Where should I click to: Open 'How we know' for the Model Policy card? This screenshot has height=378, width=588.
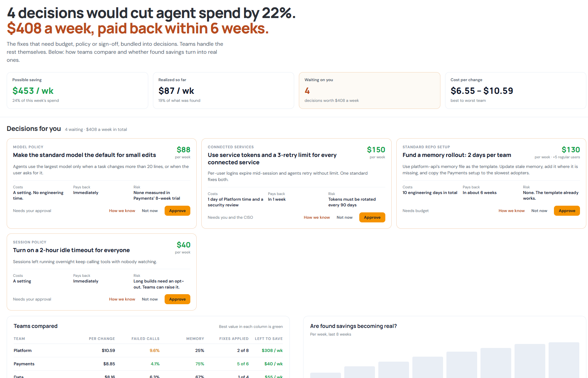click(x=122, y=211)
